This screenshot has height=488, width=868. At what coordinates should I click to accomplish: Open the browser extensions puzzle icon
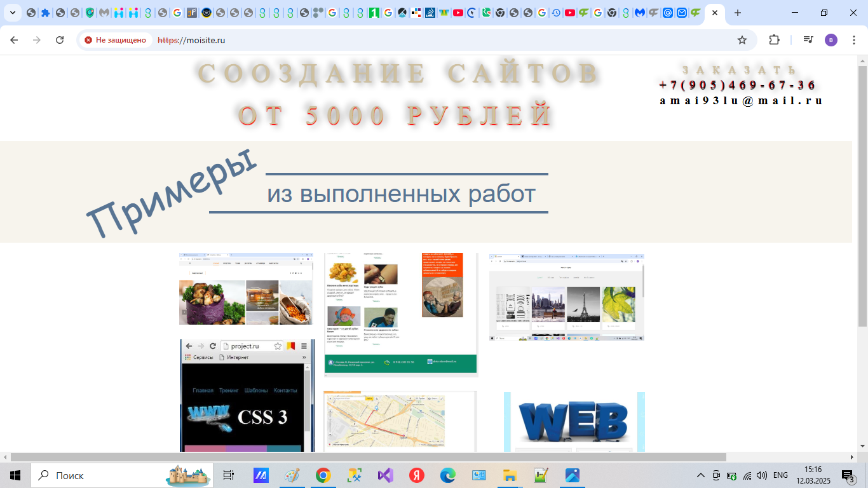pyautogui.click(x=773, y=39)
